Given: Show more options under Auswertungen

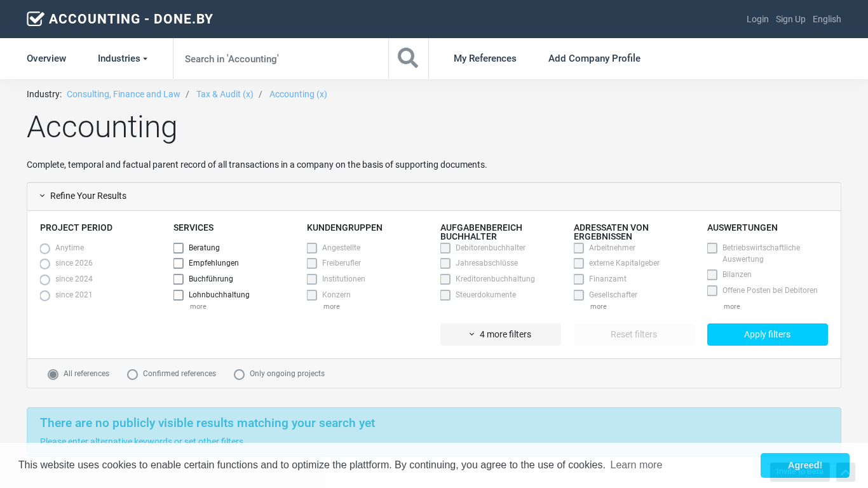Looking at the screenshot, I should [732, 306].
